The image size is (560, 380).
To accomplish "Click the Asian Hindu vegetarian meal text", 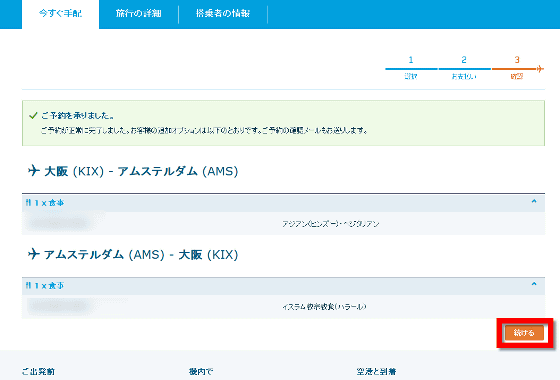I will click(x=331, y=224).
